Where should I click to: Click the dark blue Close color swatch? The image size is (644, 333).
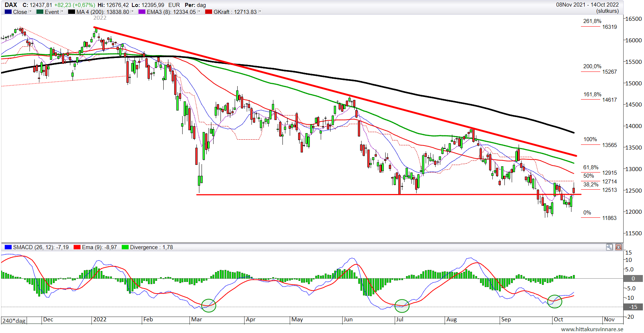[x=8, y=12]
